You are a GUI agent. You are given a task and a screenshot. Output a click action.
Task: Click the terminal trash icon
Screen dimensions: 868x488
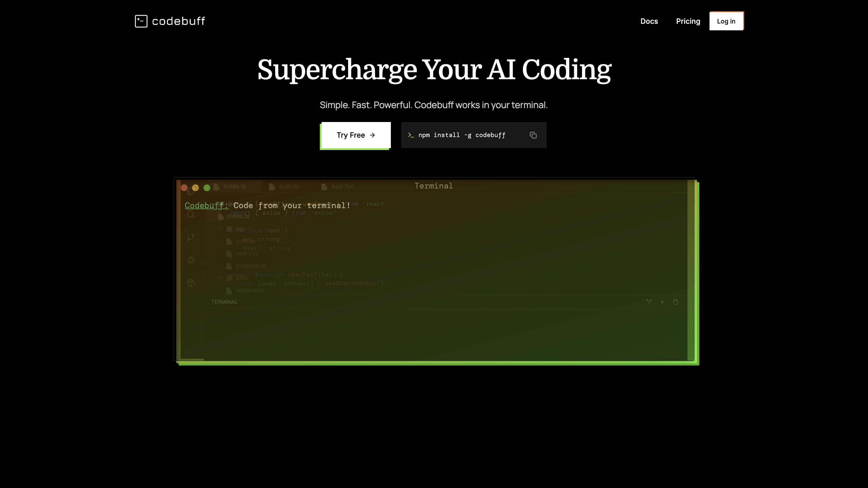675,302
